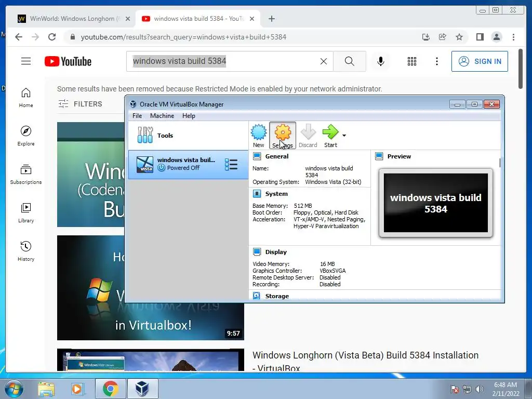The width and height of the screenshot is (532, 399).
Task: Close the YouTube browser tab
Action: 252,19
